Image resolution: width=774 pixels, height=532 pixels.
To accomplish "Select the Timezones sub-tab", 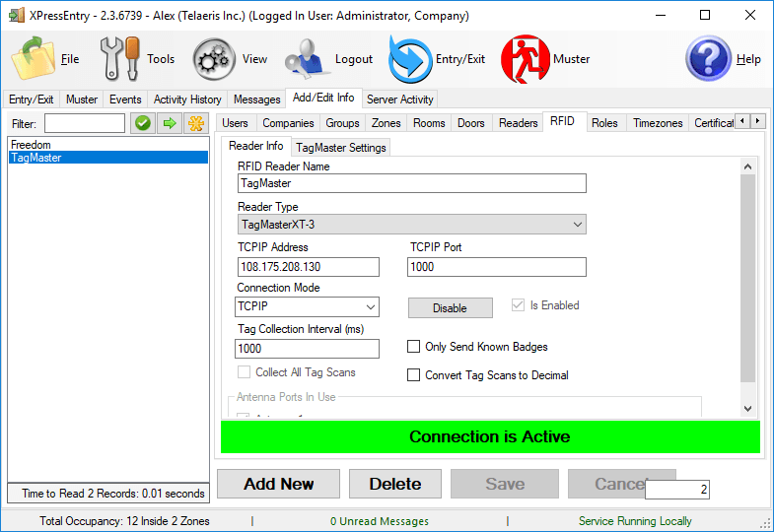I will click(x=658, y=123).
